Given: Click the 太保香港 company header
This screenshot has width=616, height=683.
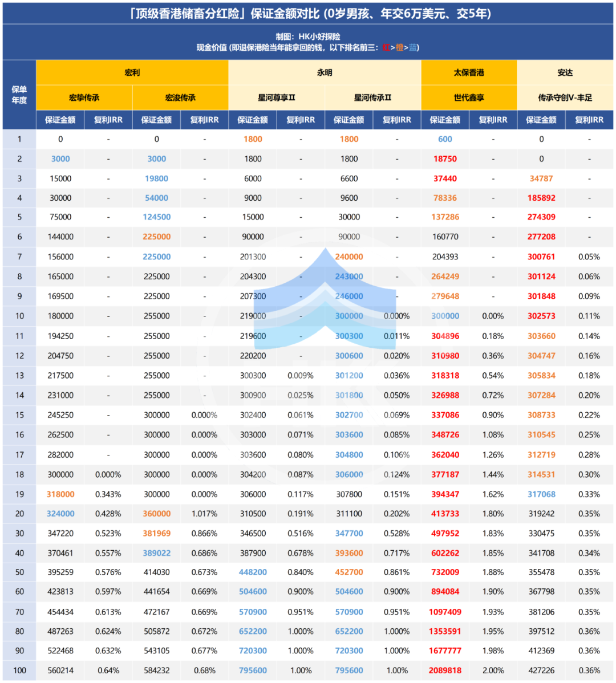Looking at the screenshot, I should click(469, 72).
